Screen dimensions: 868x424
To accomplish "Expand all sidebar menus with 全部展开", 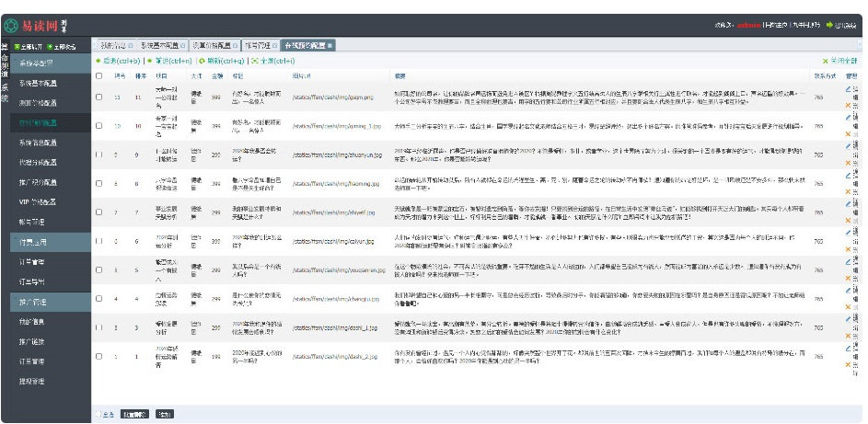I will [28, 46].
